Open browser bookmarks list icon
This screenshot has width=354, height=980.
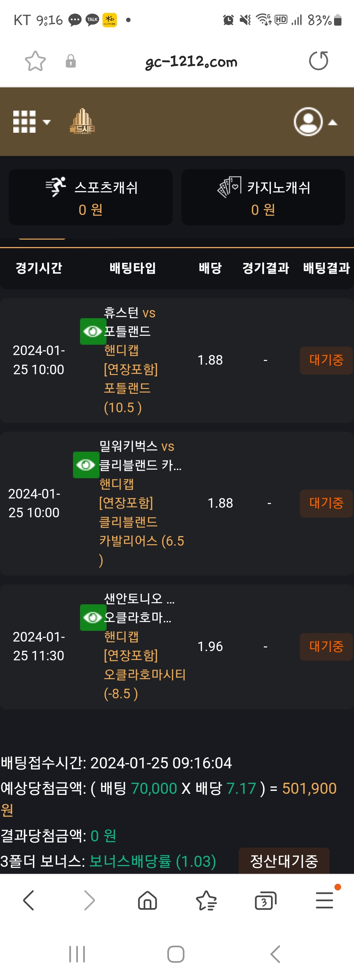tap(206, 900)
